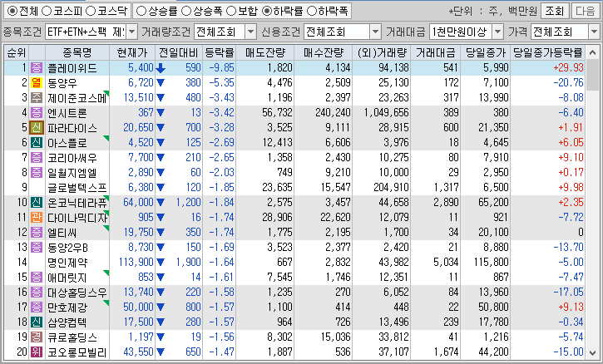Open the 거래량조건 dropdown
The height and width of the screenshot is (364, 603).
[250, 32]
